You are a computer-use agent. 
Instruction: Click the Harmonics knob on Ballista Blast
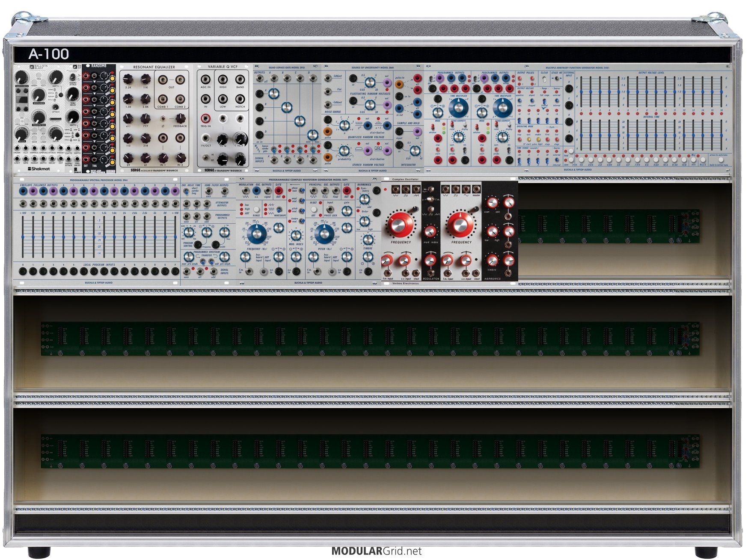(x=21, y=77)
